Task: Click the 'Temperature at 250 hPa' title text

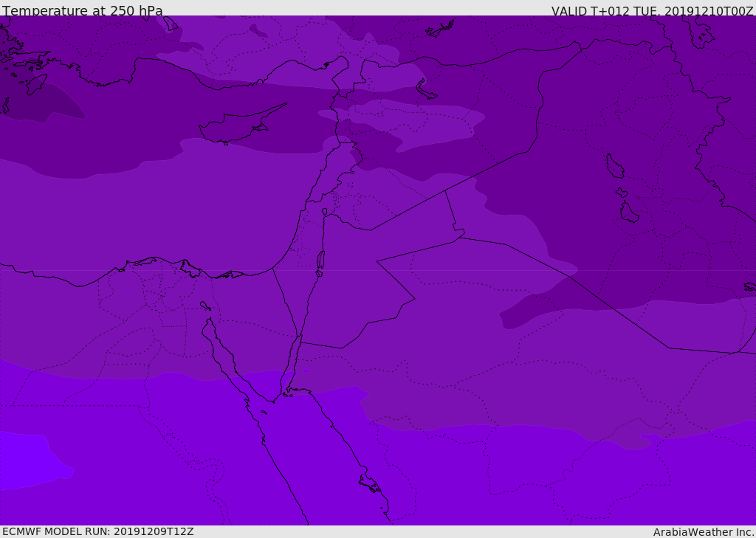Action: click(x=83, y=10)
